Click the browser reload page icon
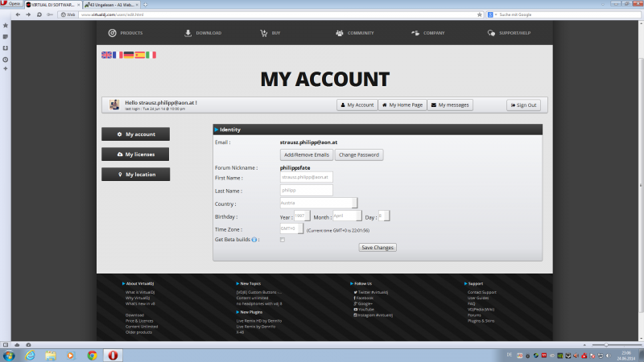The image size is (644, 362). [x=39, y=14]
